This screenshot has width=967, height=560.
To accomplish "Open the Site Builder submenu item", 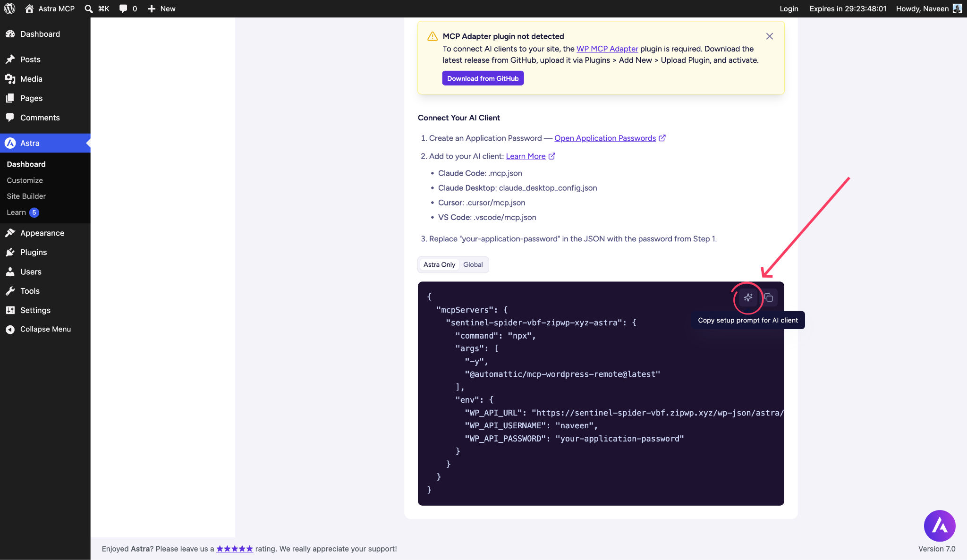I will [x=26, y=196].
